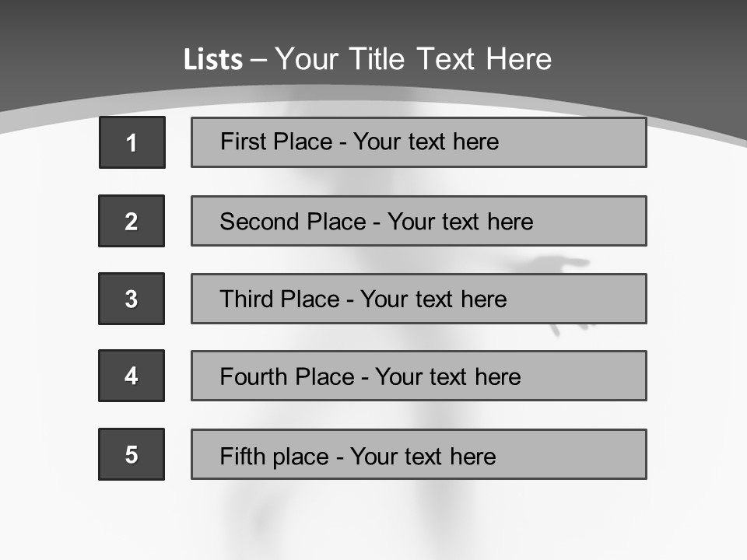Select the Third Place text bar
The height and width of the screenshot is (560, 747).
tap(419, 299)
